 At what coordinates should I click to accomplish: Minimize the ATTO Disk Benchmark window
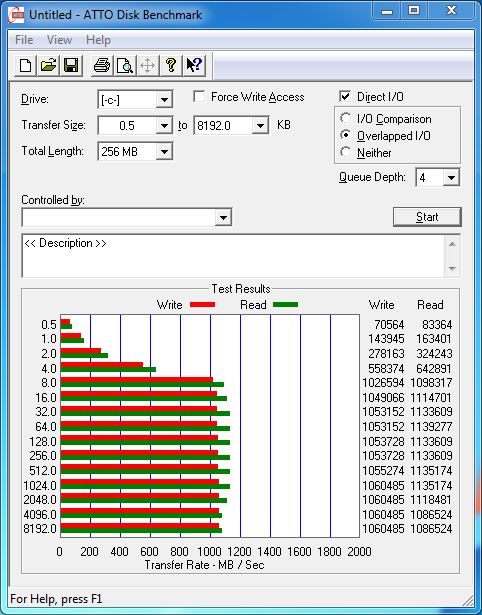(x=386, y=11)
